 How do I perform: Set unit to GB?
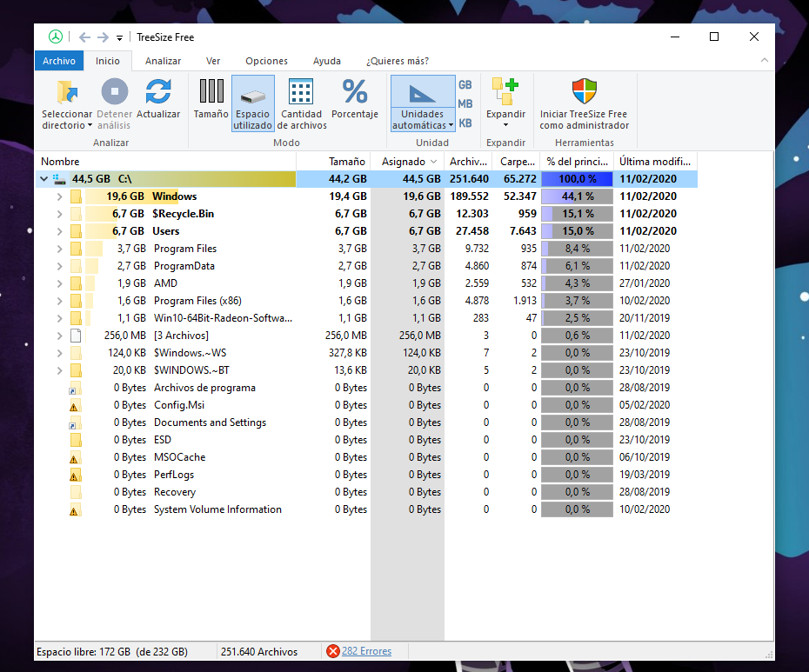click(x=465, y=84)
